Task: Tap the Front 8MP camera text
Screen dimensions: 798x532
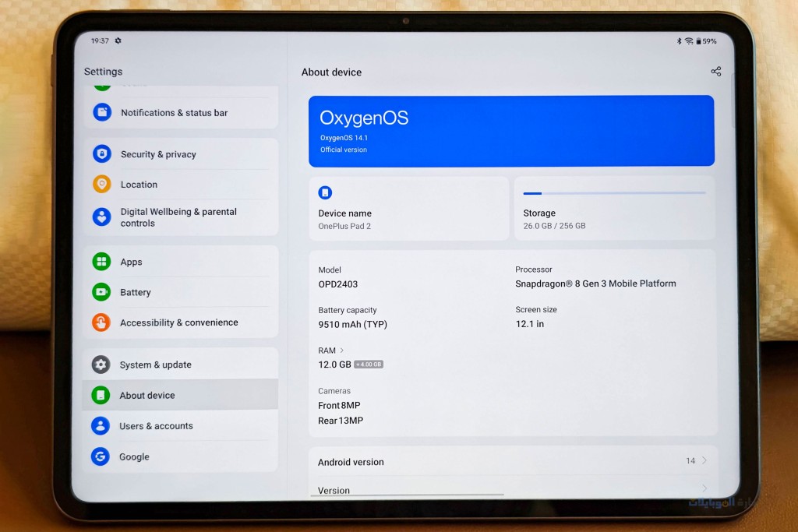Action: click(339, 405)
